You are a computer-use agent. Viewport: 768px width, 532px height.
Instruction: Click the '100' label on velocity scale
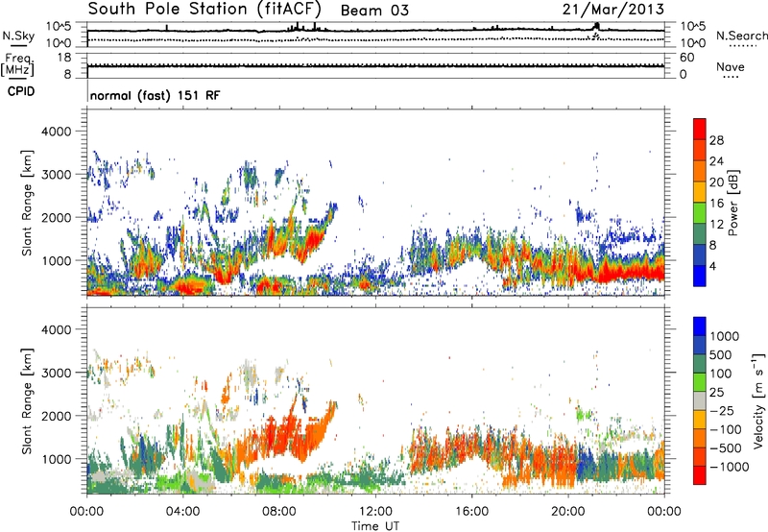coord(721,374)
